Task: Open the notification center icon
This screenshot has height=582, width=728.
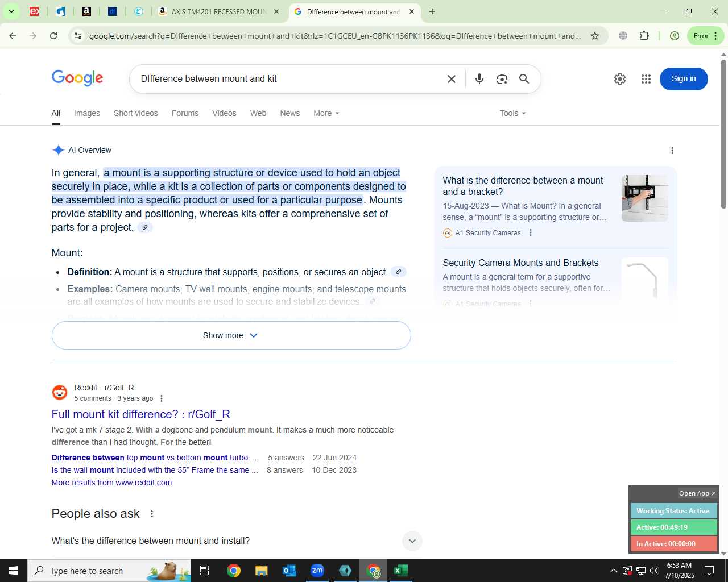Action: pos(709,571)
